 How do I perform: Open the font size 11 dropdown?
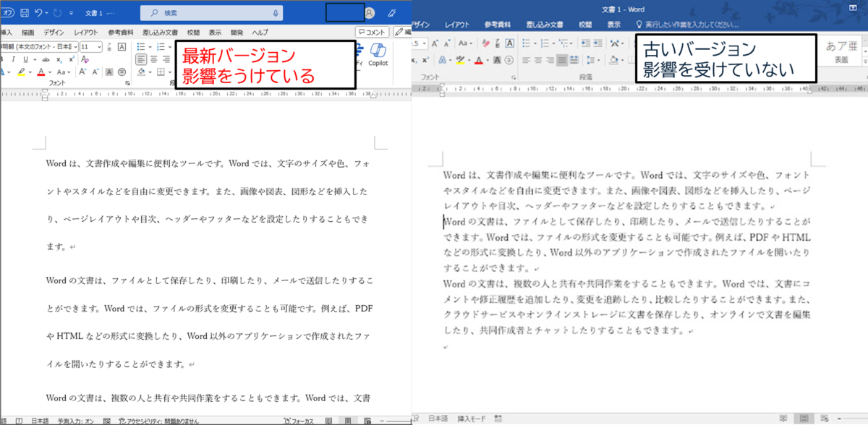pyautogui.click(x=99, y=47)
